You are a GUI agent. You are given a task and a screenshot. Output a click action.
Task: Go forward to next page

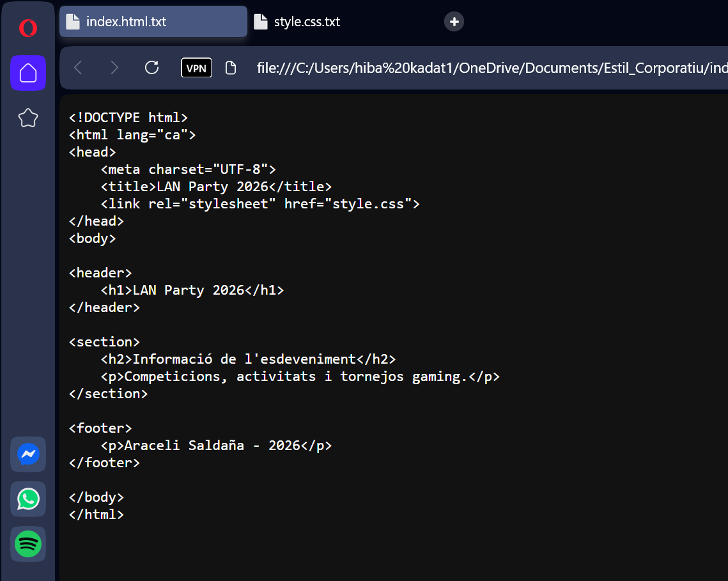point(114,68)
